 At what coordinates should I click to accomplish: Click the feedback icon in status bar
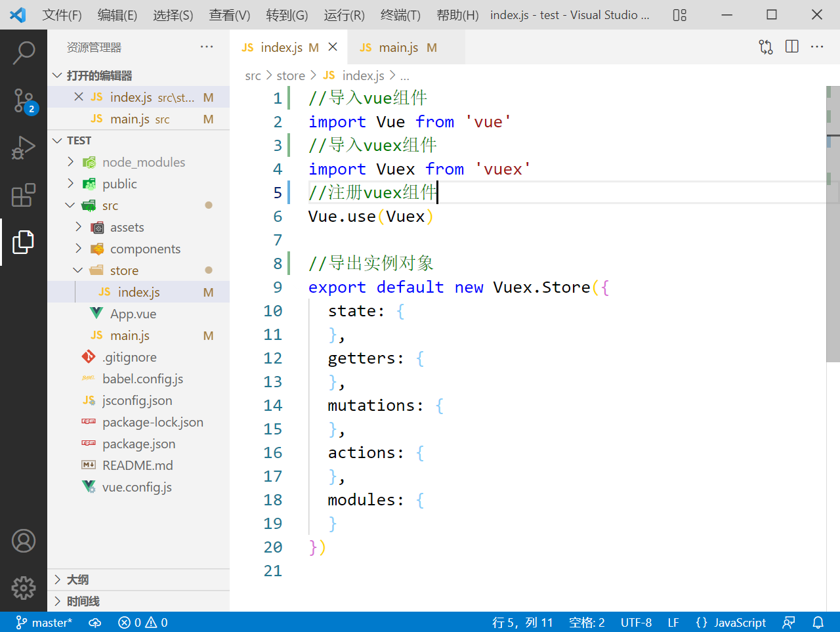point(789,623)
